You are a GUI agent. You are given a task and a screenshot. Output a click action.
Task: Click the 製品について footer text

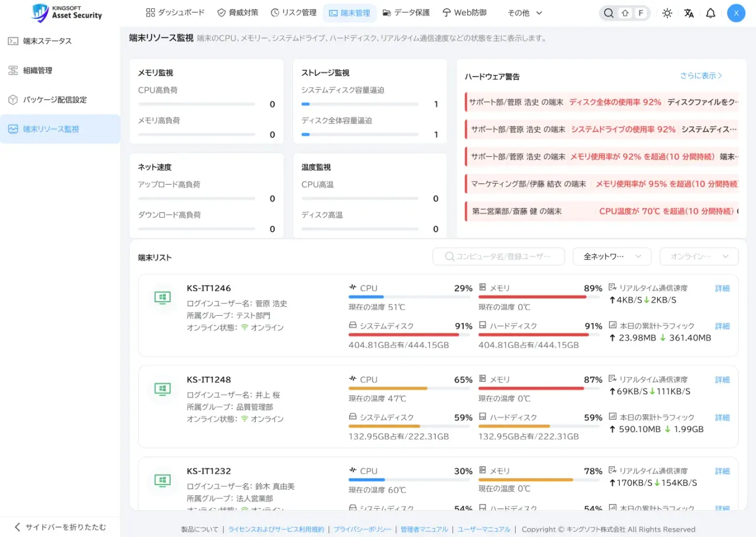[200, 529]
